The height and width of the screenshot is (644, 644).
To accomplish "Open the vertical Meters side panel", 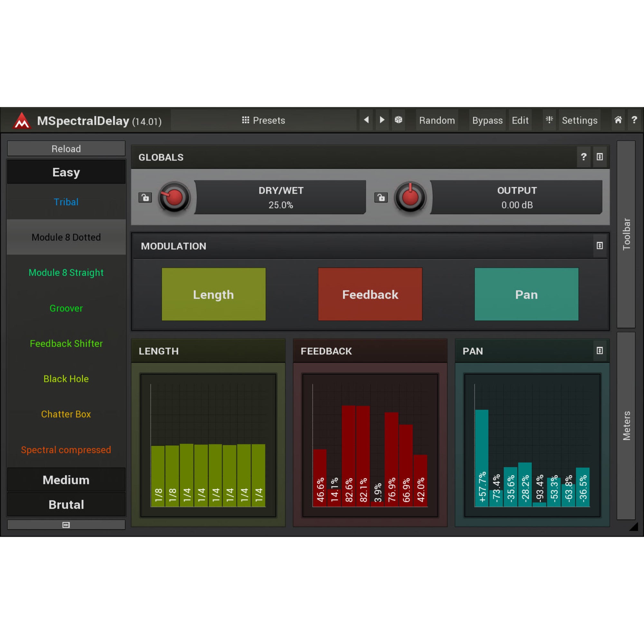I will coord(626,426).
